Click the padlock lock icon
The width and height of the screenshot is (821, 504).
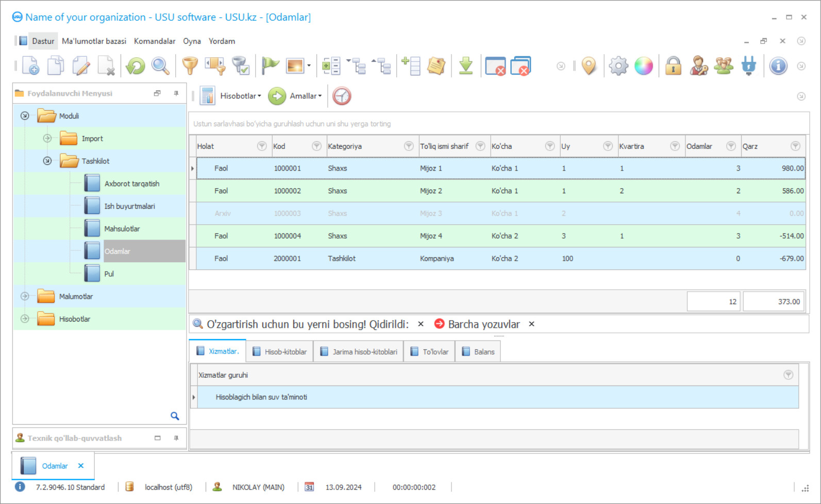click(x=673, y=66)
